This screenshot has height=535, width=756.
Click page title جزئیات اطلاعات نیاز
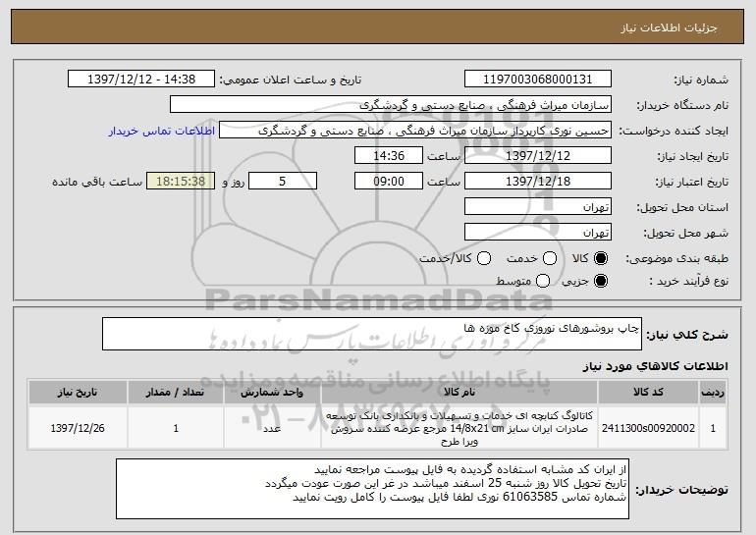pos(669,27)
